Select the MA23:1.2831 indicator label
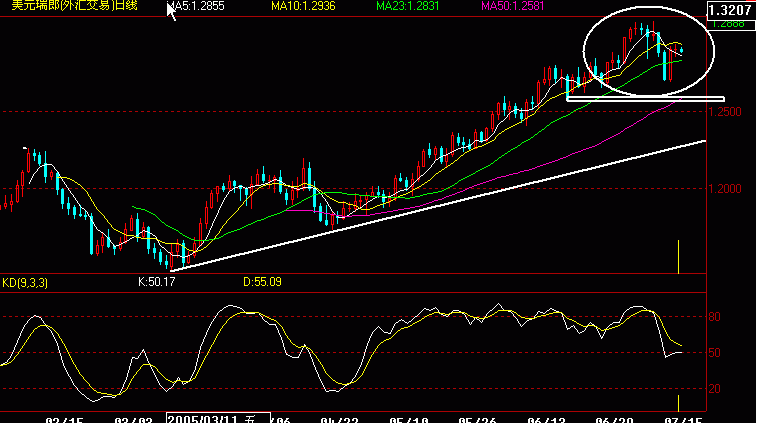 click(408, 6)
